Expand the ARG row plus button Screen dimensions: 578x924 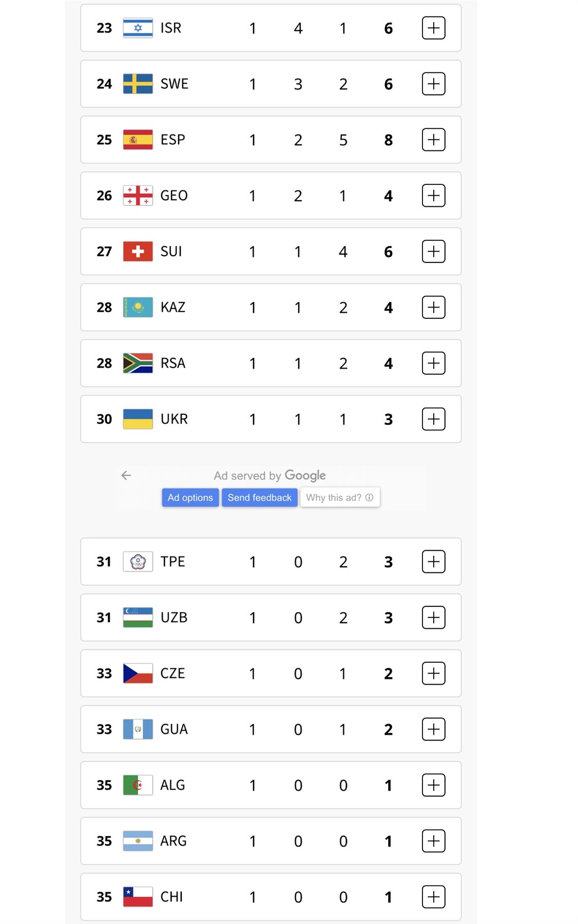tap(433, 841)
